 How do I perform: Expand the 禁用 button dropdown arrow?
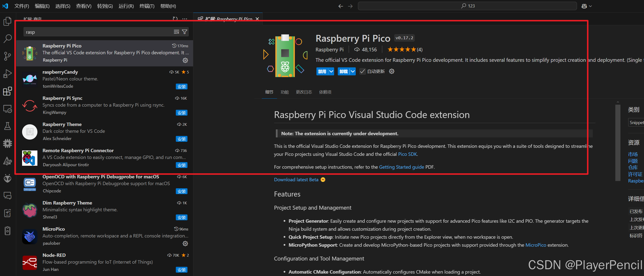[x=331, y=72]
